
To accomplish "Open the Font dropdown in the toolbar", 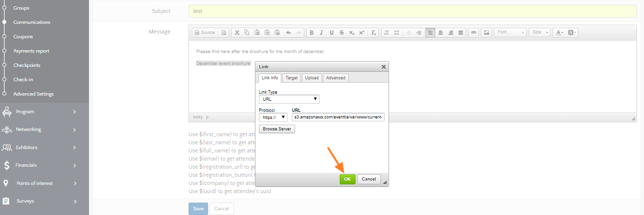I will pos(510,32).
